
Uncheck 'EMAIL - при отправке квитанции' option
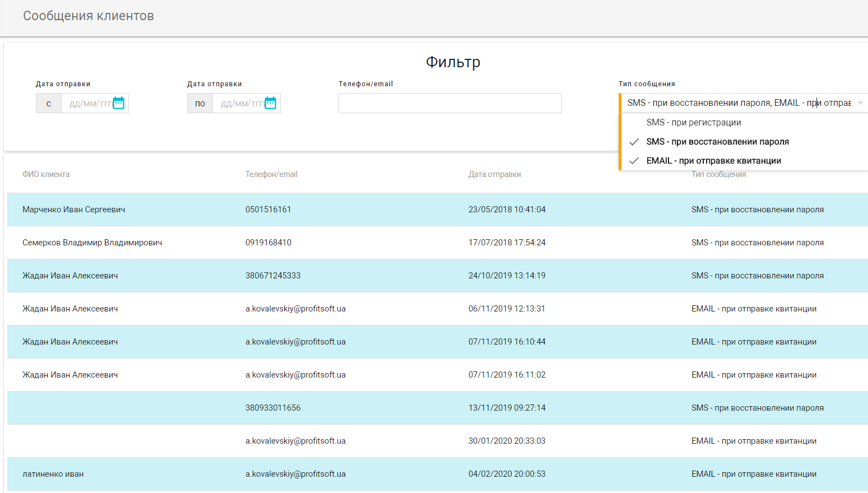pyautogui.click(x=713, y=161)
